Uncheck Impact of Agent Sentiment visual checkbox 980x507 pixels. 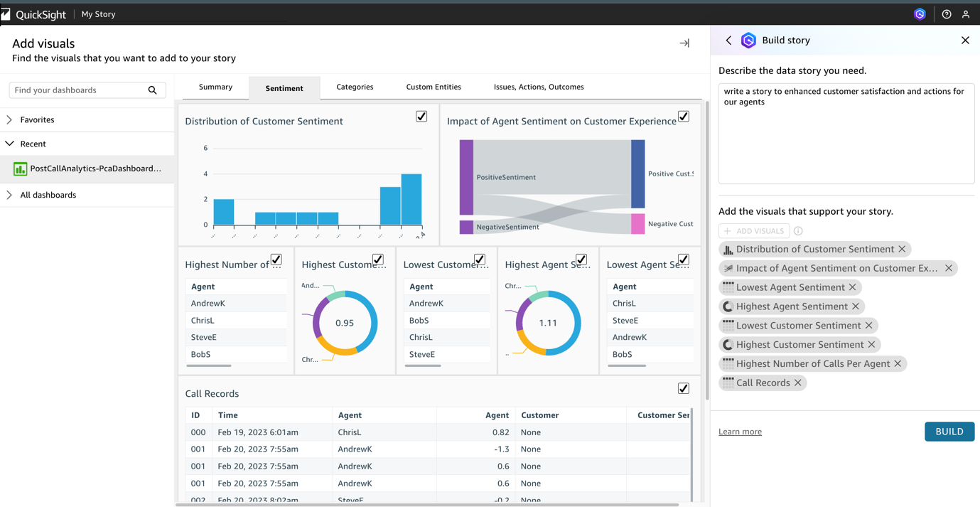click(684, 117)
